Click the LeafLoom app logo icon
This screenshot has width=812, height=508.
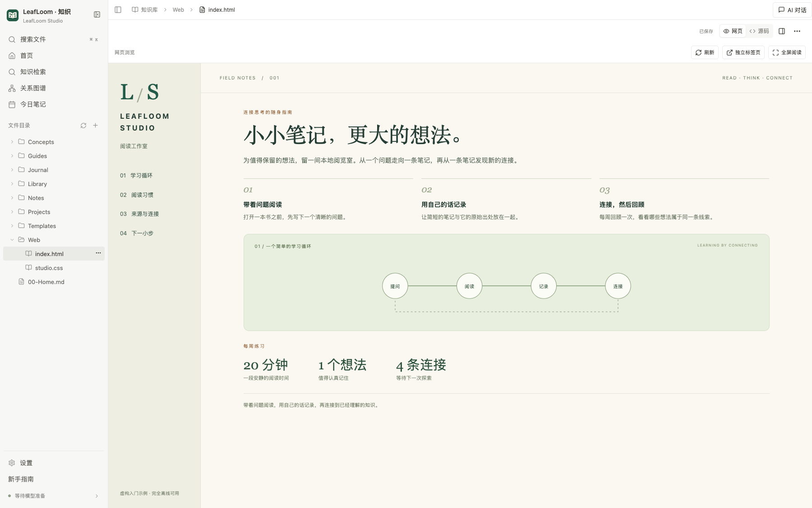[x=13, y=15]
